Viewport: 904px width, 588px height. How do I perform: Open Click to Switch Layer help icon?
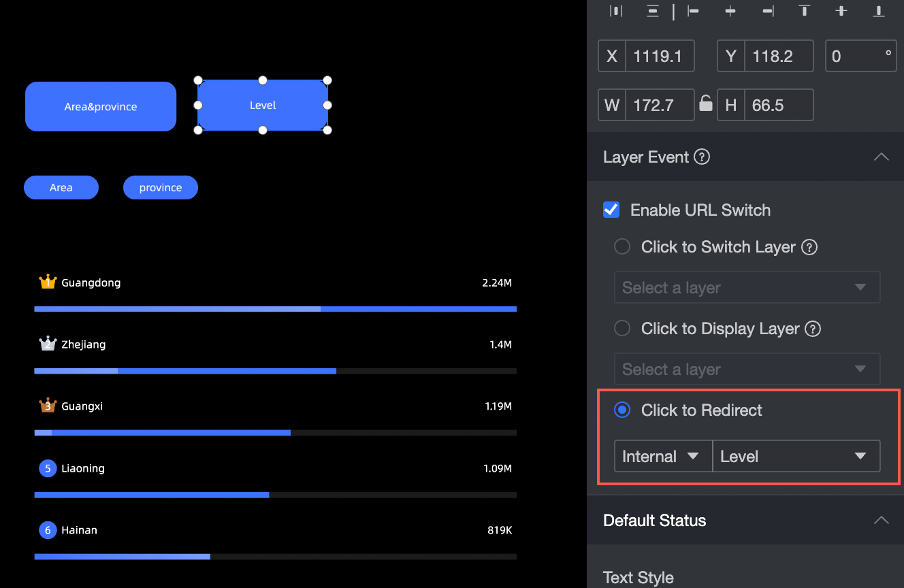coord(809,247)
